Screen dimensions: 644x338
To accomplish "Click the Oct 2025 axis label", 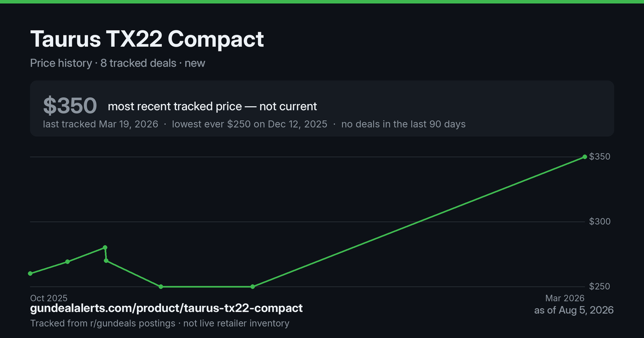I will pos(49,298).
